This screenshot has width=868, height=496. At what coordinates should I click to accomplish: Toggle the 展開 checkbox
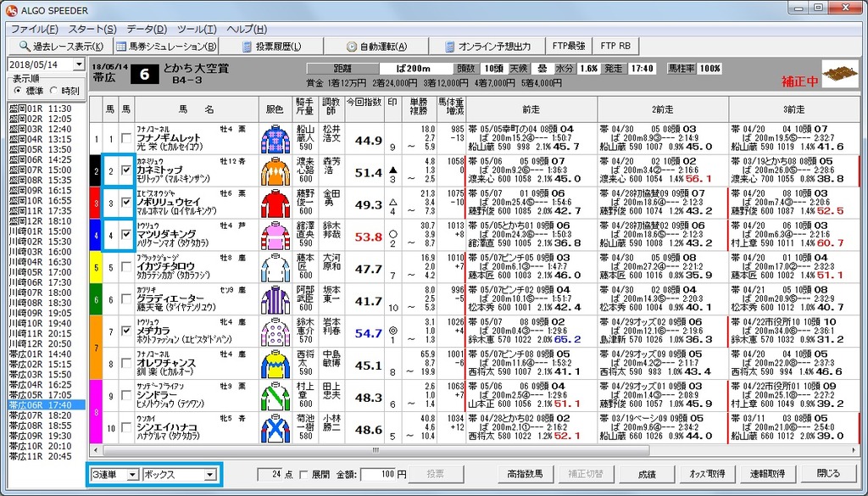pyautogui.click(x=303, y=475)
